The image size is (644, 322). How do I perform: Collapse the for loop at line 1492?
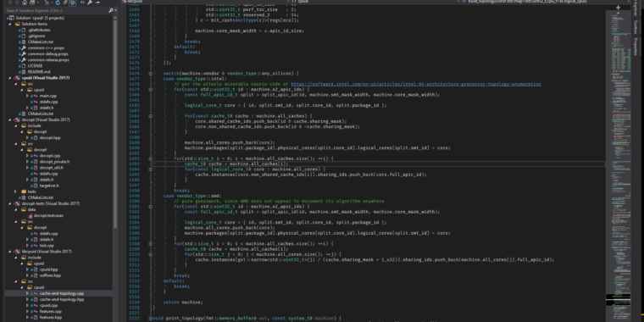pos(150,158)
